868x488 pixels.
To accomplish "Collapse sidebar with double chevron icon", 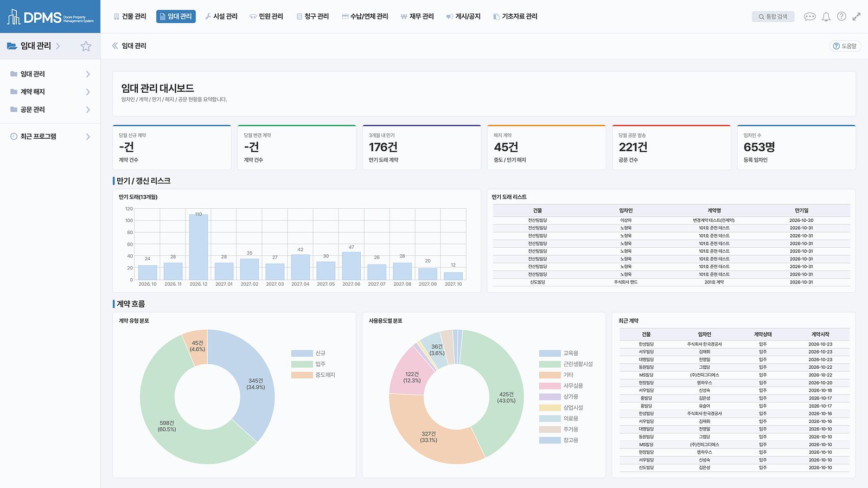I will click(x=115, y=46).
